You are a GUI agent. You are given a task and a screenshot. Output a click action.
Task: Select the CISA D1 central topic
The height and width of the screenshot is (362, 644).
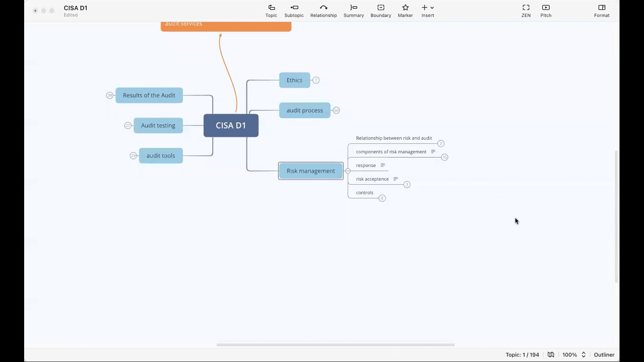click(x=231, y=125)
